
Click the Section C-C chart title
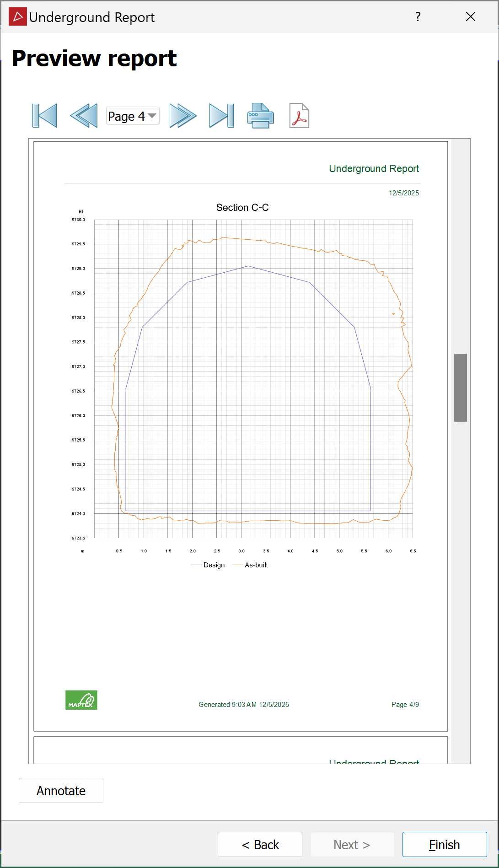coord(242,208)
